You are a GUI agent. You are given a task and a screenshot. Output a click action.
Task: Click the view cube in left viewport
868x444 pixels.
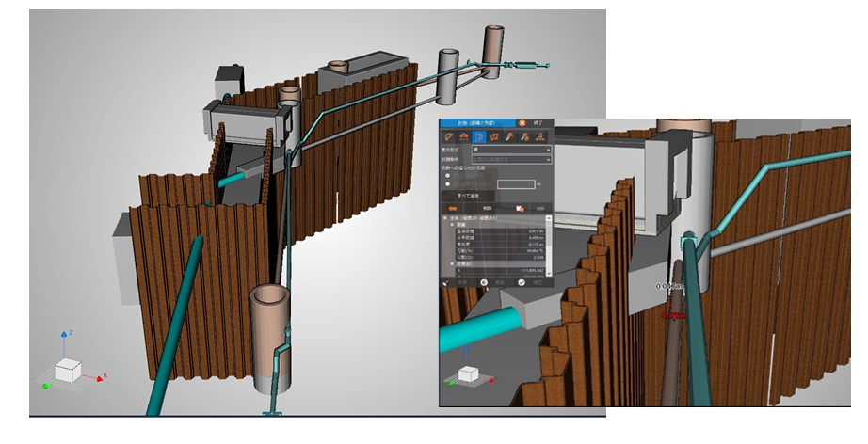pos(69,371)
